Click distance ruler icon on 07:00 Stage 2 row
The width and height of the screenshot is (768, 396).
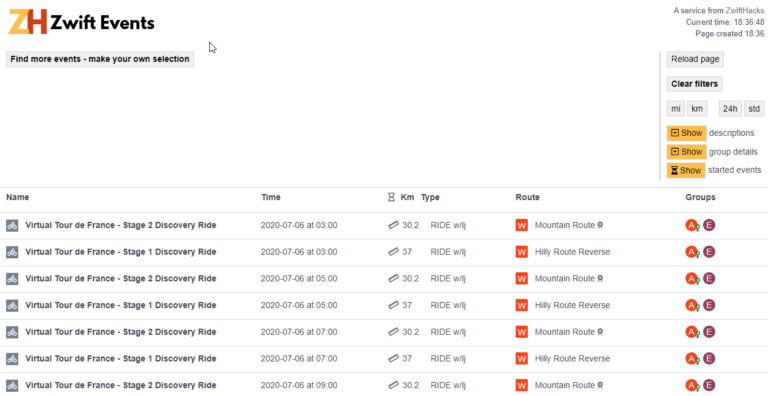[x=393, y=332]
